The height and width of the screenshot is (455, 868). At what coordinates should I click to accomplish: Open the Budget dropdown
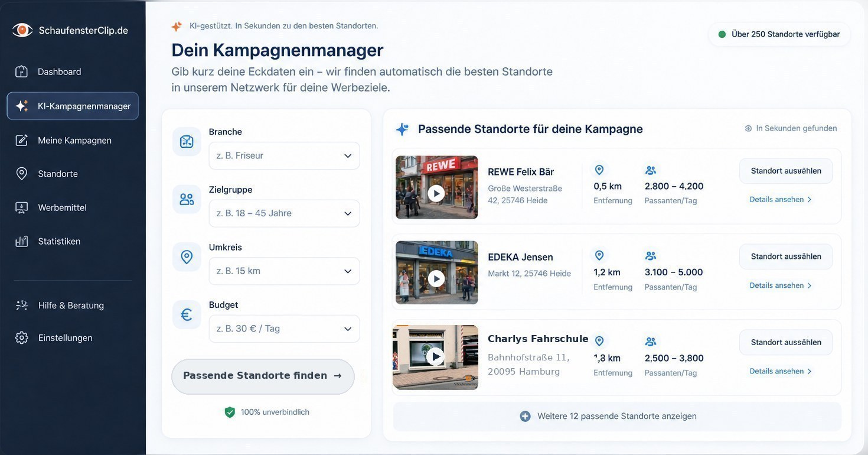284,329
